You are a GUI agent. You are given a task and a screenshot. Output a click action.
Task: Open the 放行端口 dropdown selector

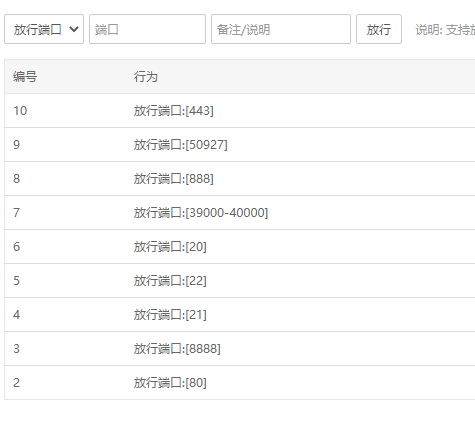point(44,29)
